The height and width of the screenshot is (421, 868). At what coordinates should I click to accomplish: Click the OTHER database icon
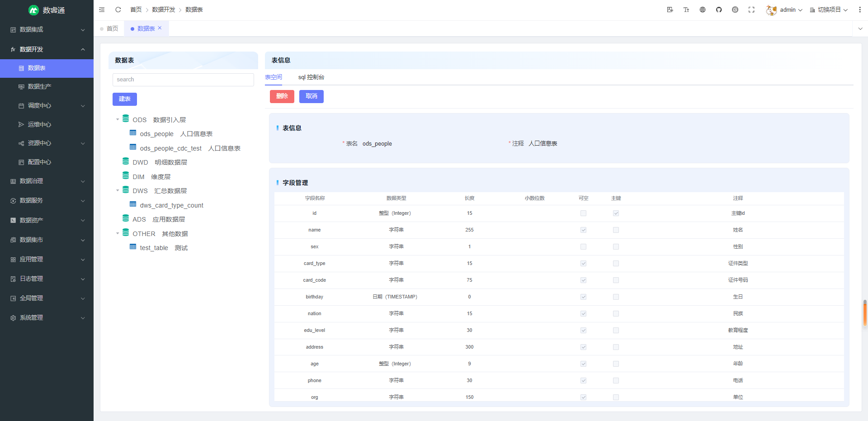click(126, 232)
